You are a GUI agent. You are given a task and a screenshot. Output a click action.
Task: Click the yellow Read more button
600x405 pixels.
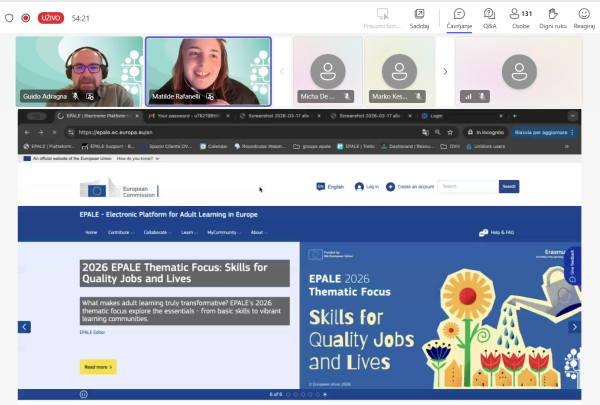tap(98, 367)
